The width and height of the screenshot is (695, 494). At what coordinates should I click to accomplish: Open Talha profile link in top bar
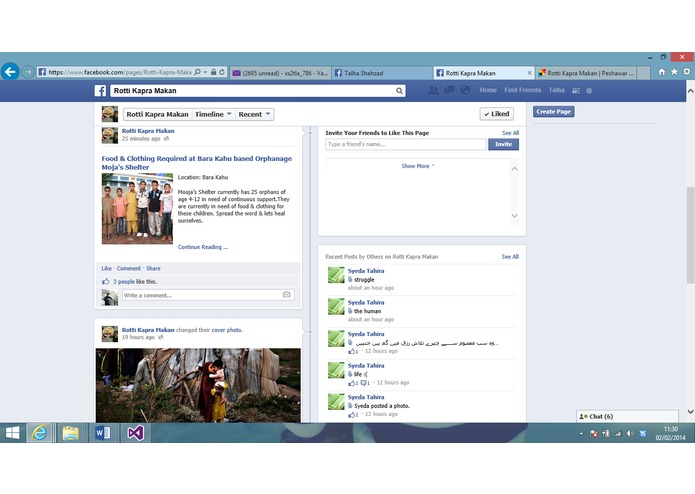(x=557, y=90)
